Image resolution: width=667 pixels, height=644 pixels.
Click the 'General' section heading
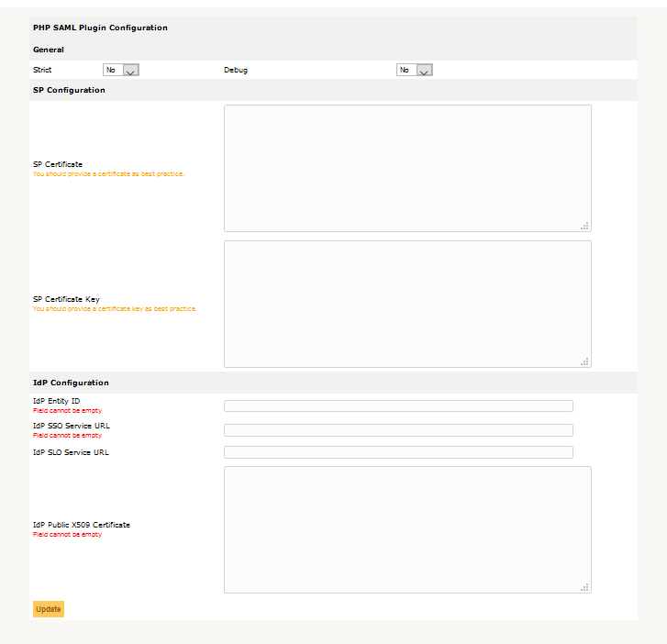(49, 50)
